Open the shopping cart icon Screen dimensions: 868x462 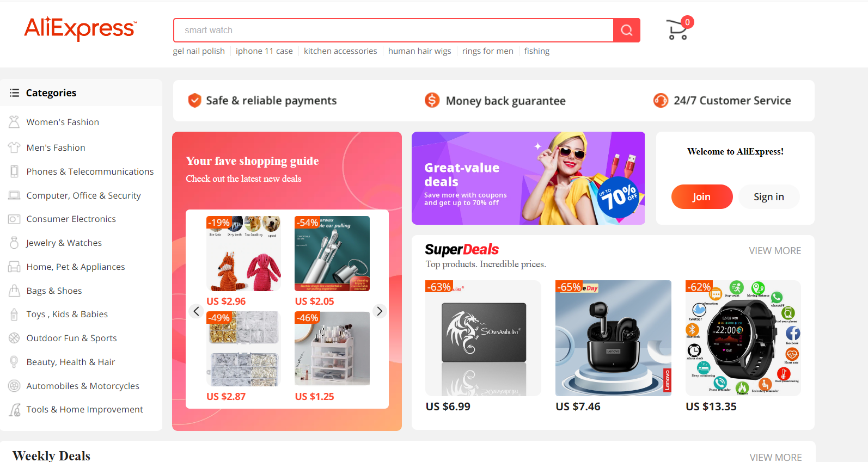(x=677, y=30)
